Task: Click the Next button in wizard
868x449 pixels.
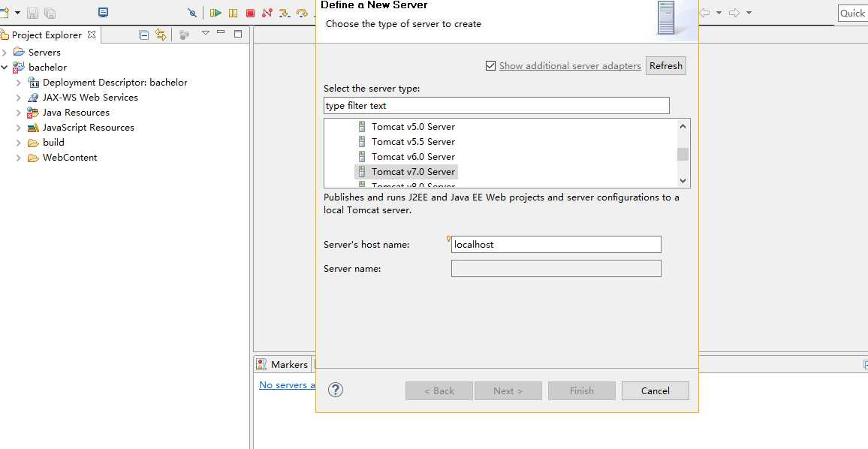Action: (508, 391)
